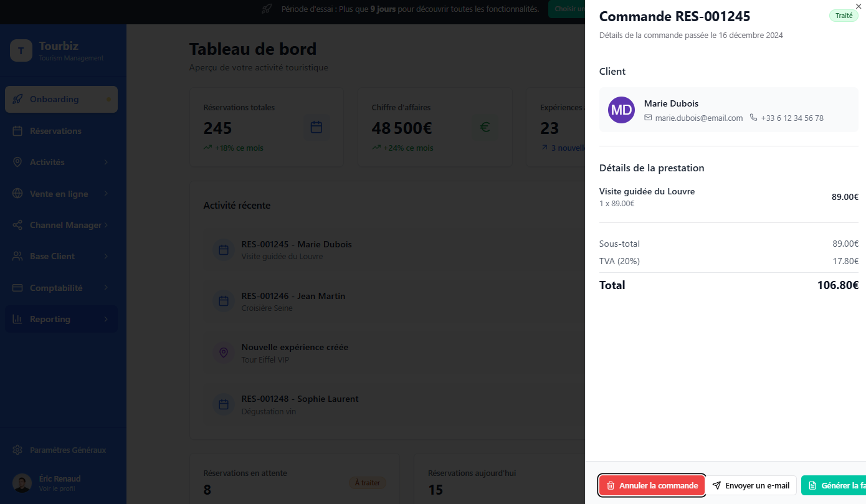
Task: Click the credit card icon for Comptabilité
Action: click(17, 288)
